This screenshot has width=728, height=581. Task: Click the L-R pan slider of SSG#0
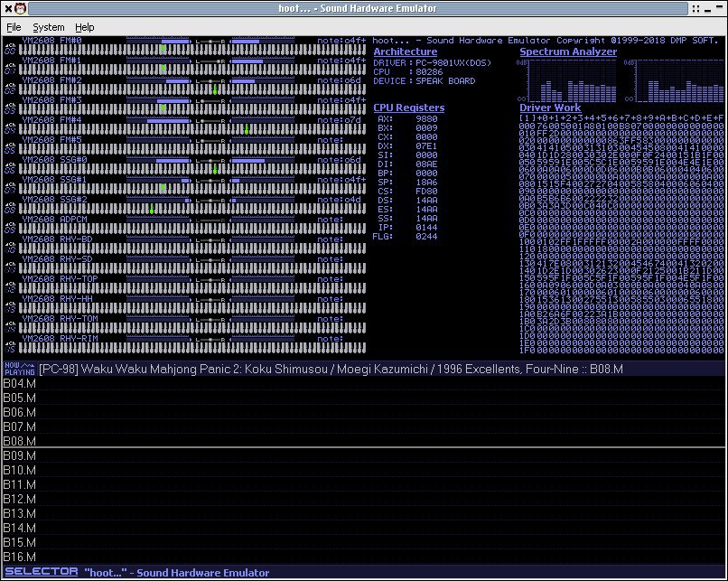pos(210,161)
